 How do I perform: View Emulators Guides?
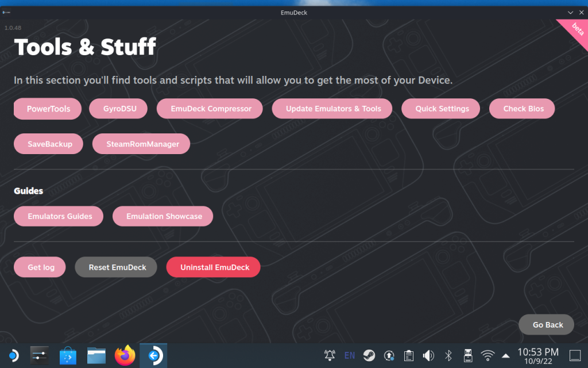59,216
